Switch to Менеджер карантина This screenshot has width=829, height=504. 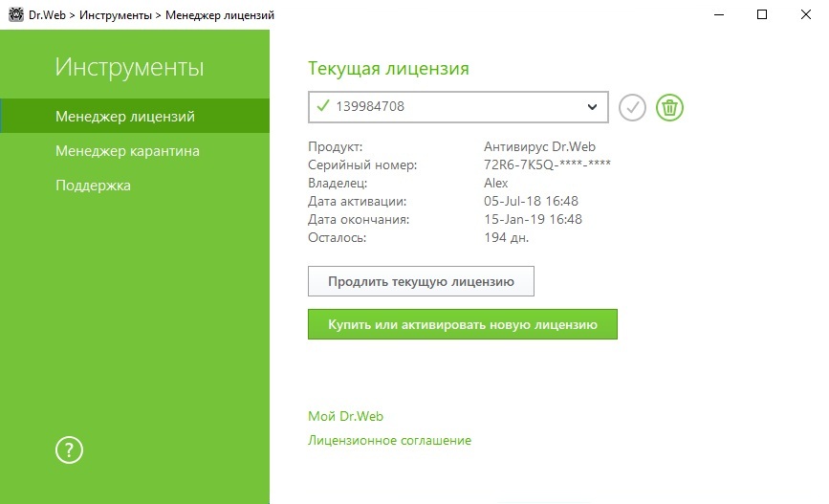[x=127, y=151]
